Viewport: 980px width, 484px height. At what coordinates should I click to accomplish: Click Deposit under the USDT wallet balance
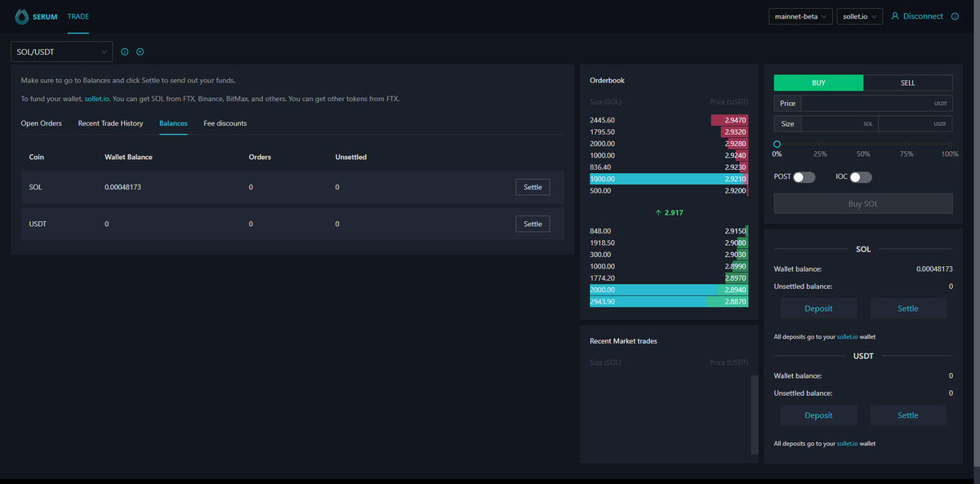tap(818, 415)
